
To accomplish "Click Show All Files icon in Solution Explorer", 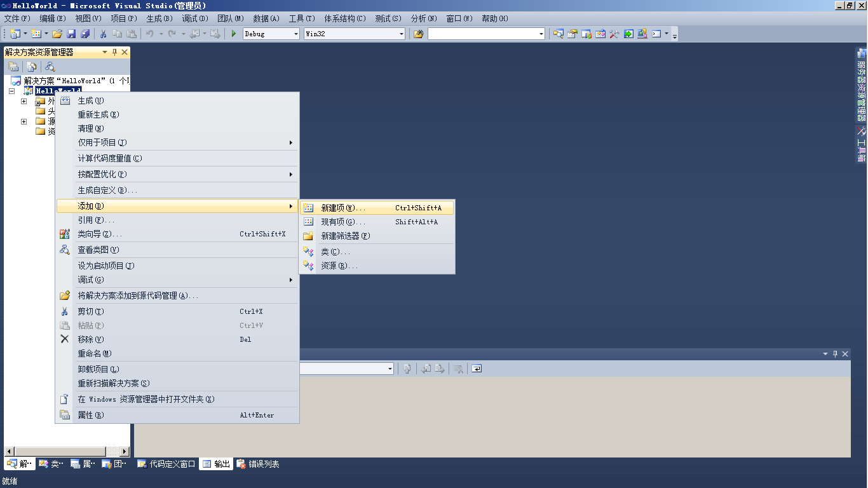I will pos(31,67).
